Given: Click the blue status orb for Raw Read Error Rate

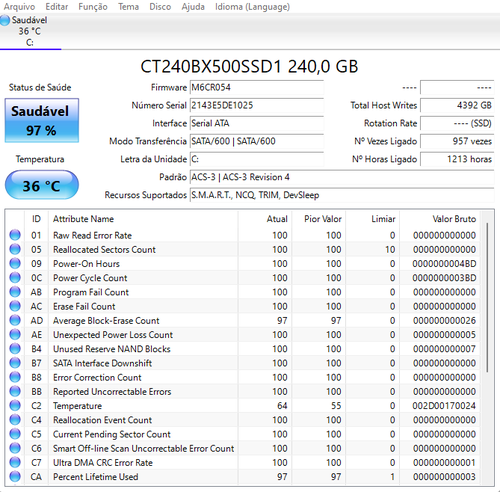Looking at the screenshot, I should [15, 235].
